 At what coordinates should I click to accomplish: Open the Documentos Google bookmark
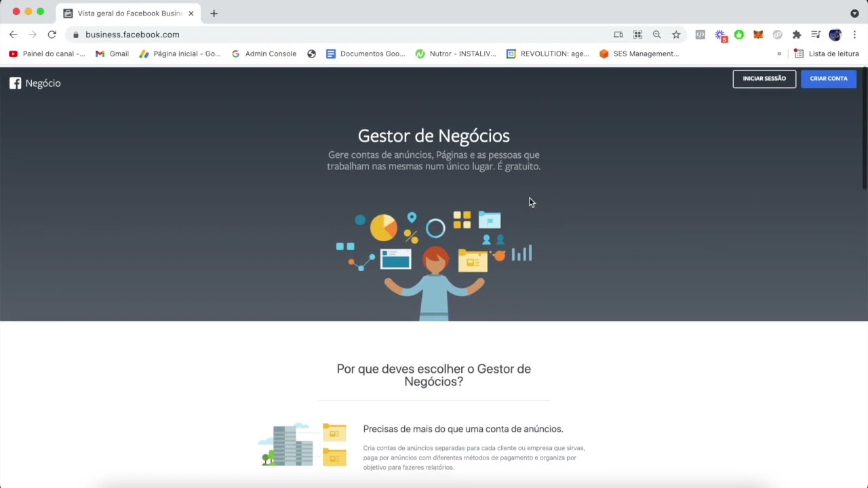(366, 54)
